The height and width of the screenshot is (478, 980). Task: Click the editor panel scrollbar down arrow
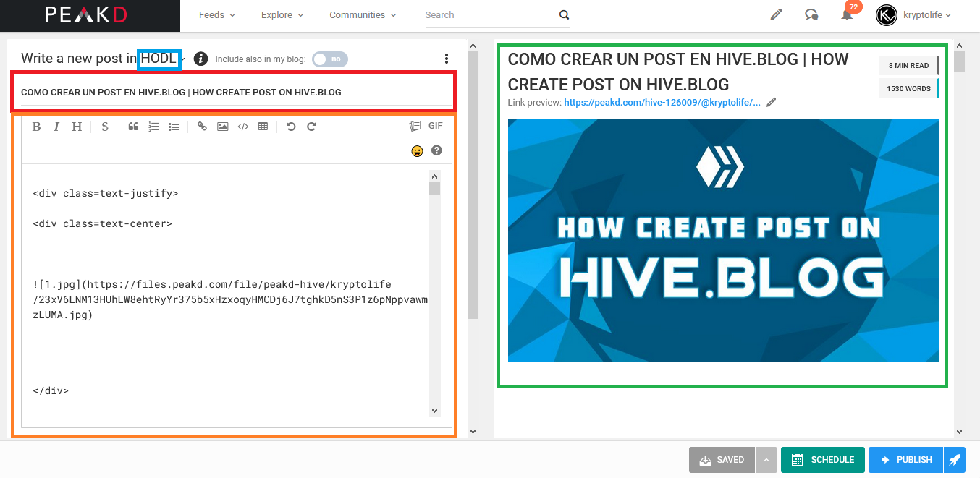pyautogui.click(x=473, y=432)
